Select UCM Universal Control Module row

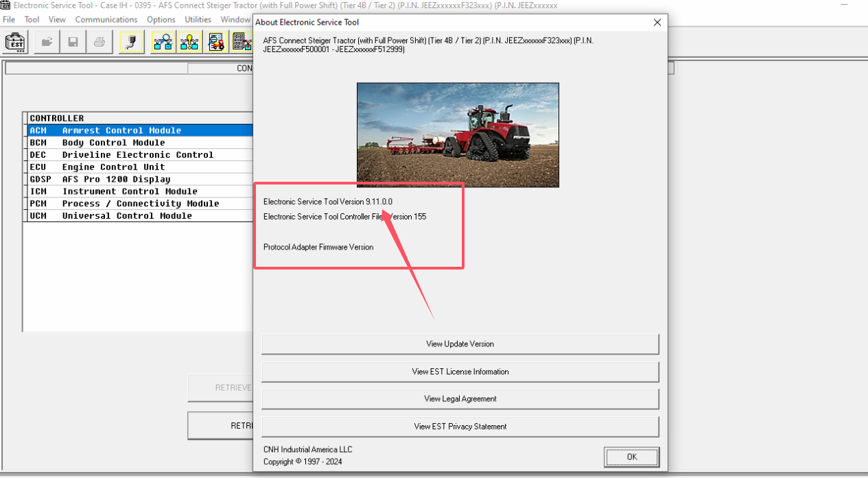tap(140, 215)
